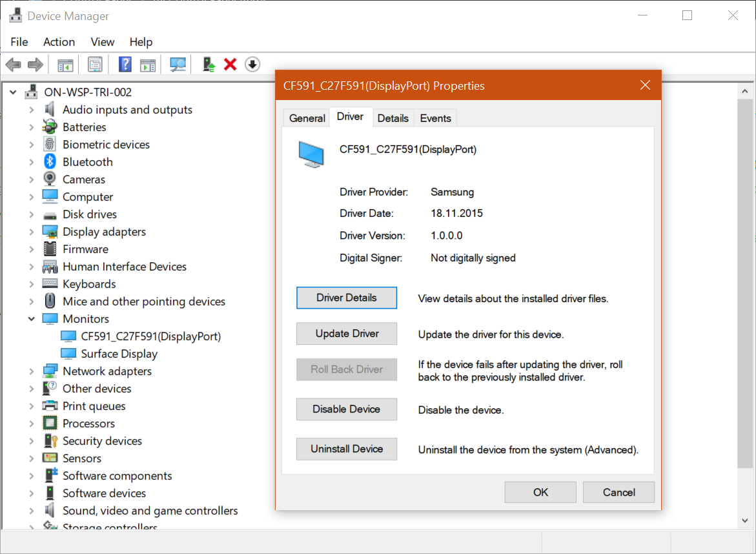The image size is (756, 554).
Task: Select the Processors category icon
Action: pyautogui.click(x=50, y=423)
